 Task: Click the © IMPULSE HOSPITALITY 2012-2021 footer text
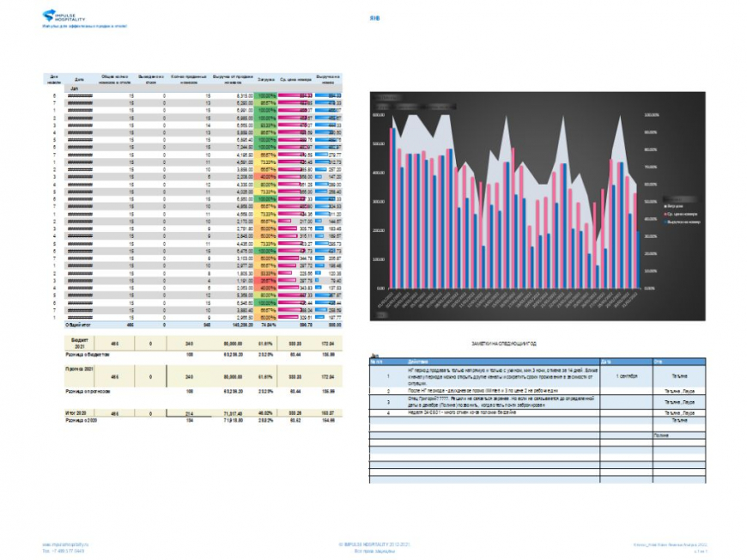pos(374,545)
